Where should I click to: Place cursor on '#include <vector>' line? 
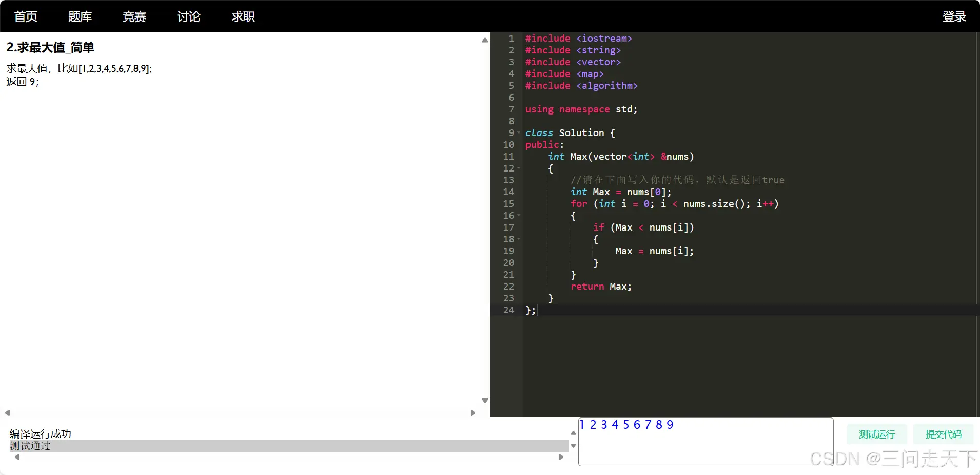click(573, 62)
